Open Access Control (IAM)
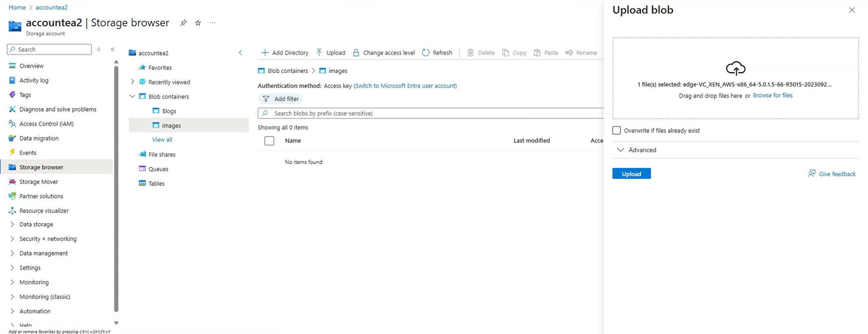The height and width of the screenshot is (334, 868). (x=47, y=124)
